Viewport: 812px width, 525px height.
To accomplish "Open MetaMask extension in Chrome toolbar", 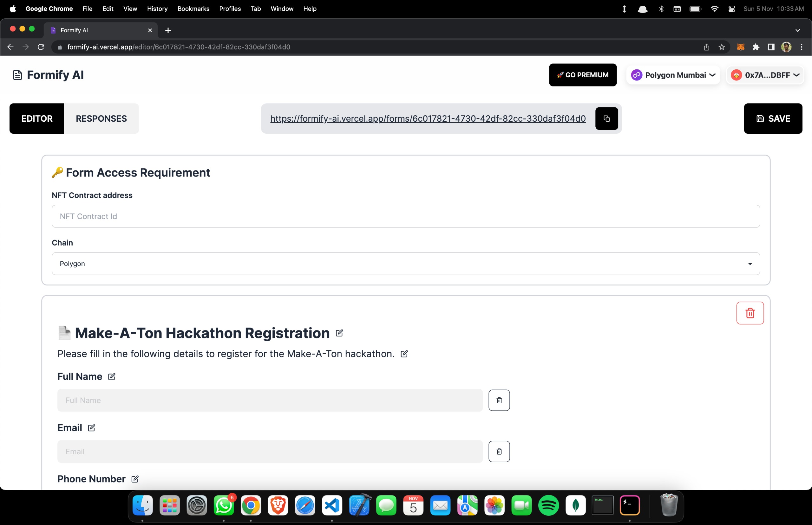I will (740, 47).
